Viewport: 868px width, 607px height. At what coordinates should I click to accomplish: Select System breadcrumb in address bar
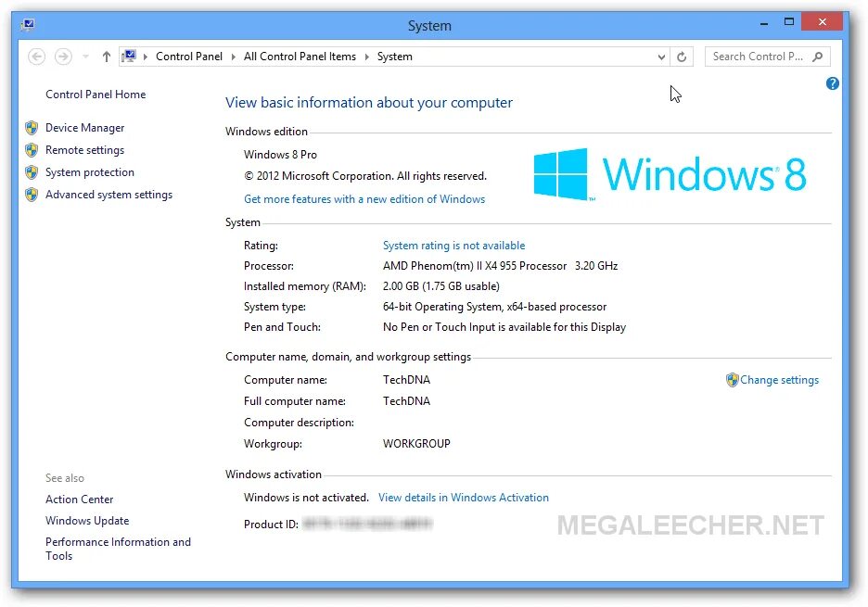coord(395,57)
